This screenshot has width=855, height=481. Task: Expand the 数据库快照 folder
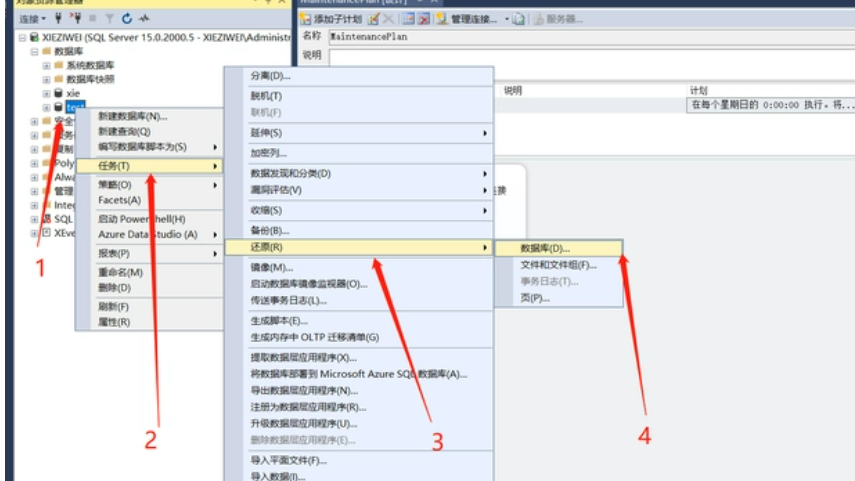(x=46, y=80)
